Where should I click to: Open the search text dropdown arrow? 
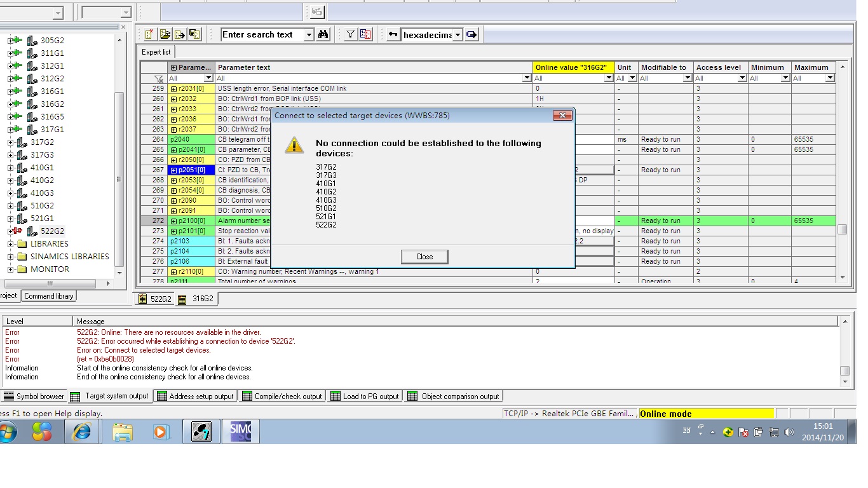pos(309,35)
